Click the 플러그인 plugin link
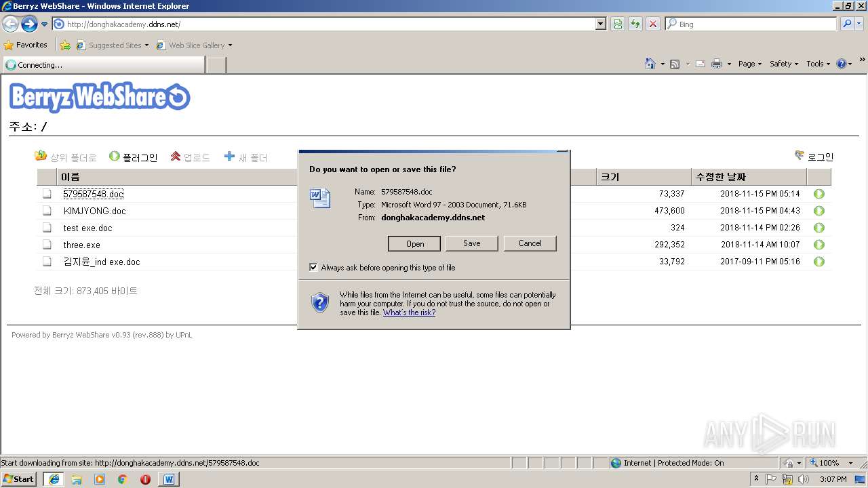This screenshot has width=868, height=488. 133,157
